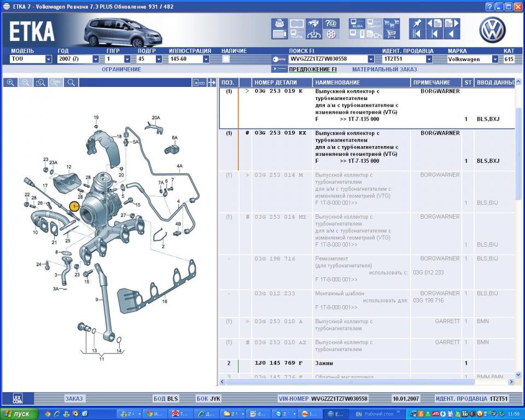The height and width of the screenshot is (420, 525).
Task: Open the МАРКА dropdown showing Volkswagen
Action: [x=495, y=59]
